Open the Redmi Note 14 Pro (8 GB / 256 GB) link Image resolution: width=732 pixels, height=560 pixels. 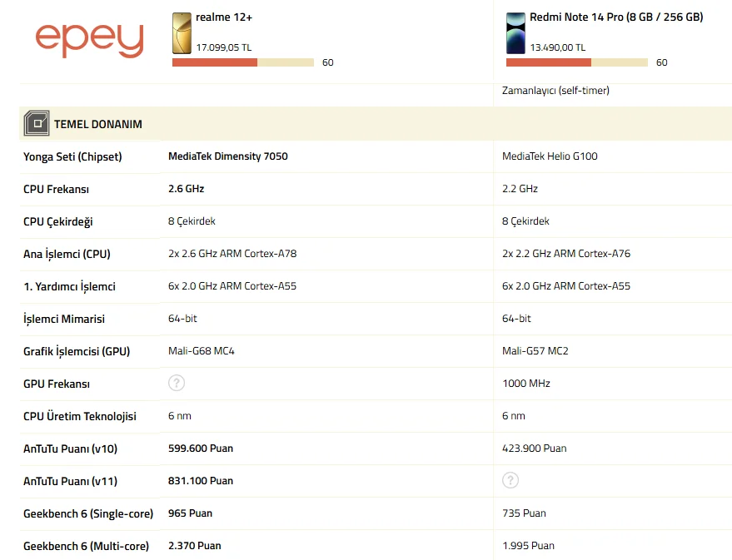click(616, 17)
